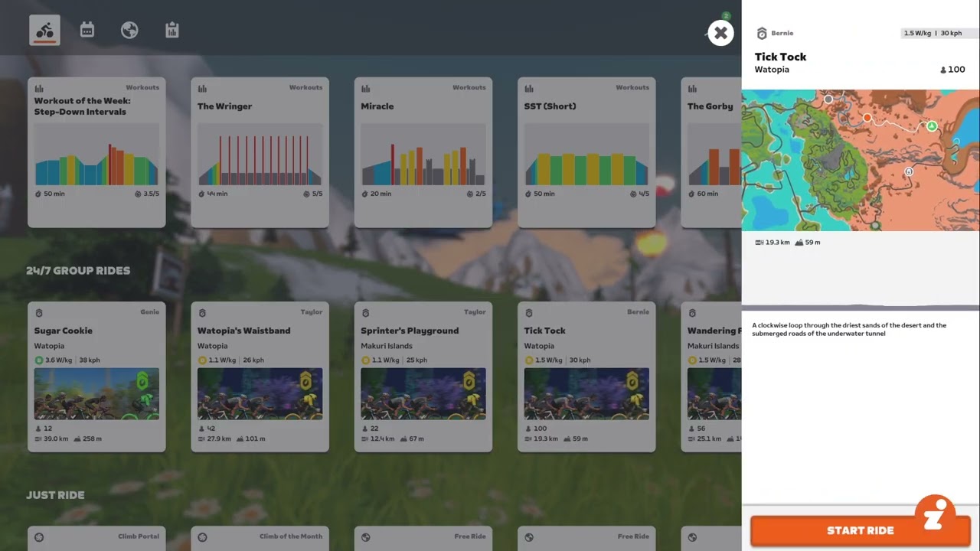Image resolution: width=980 pixels, height=551 pixels.
Task: Open the Home cyclist tab icon
Action: pos(45,30)
